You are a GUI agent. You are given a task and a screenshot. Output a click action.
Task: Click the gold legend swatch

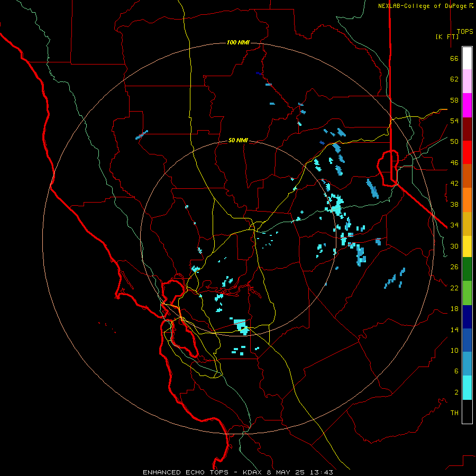click(x=467, y=224)
